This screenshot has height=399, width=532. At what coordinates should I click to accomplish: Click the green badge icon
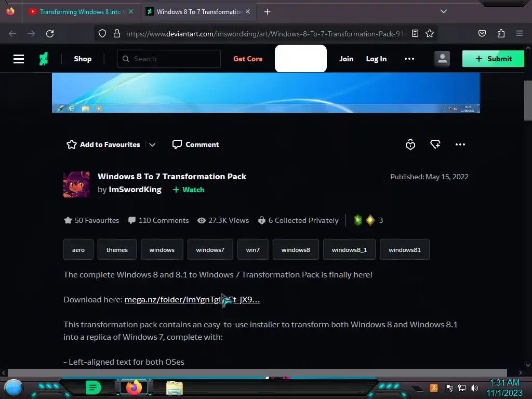pos(357,220)
